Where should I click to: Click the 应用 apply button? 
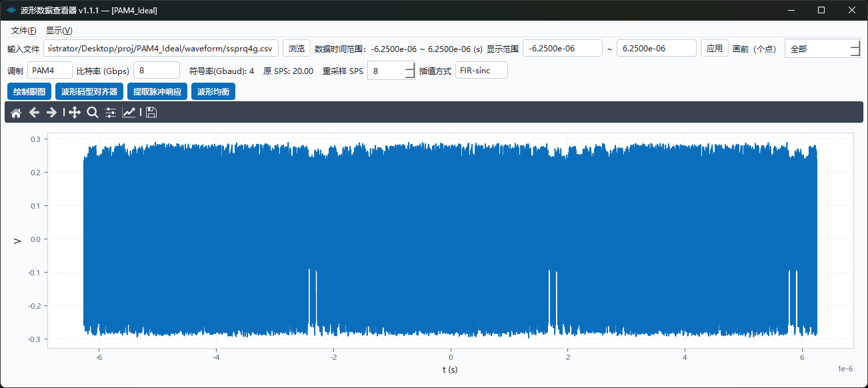pos(715,49)
